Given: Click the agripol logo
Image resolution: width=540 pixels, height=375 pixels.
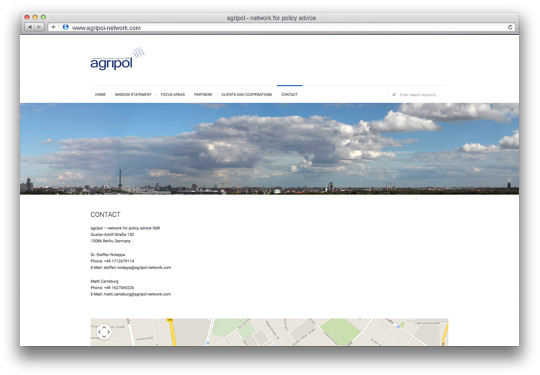Looking at the screenshot, I should [117, 59].
